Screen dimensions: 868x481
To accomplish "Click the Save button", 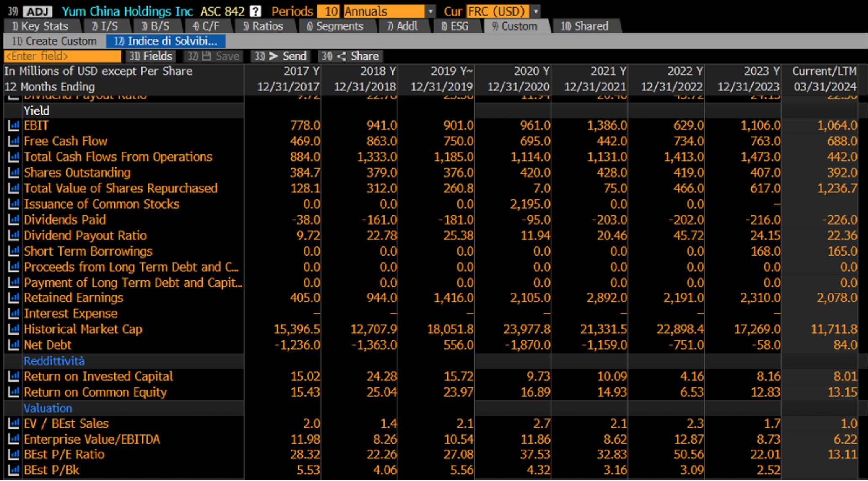I will [x=213, y=56].
